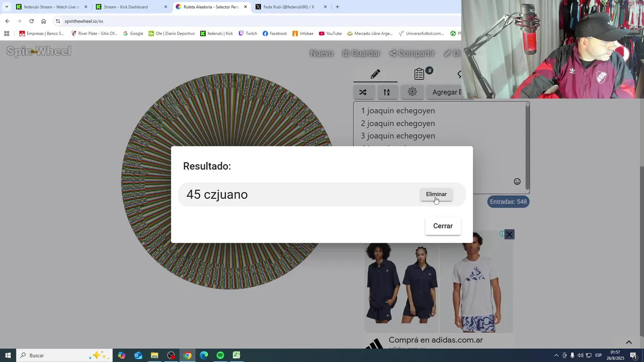Image resolution: width=644 pixels, height=362 pixels.
Task: Close the adidas advertisement
Action: coord(509,234)
